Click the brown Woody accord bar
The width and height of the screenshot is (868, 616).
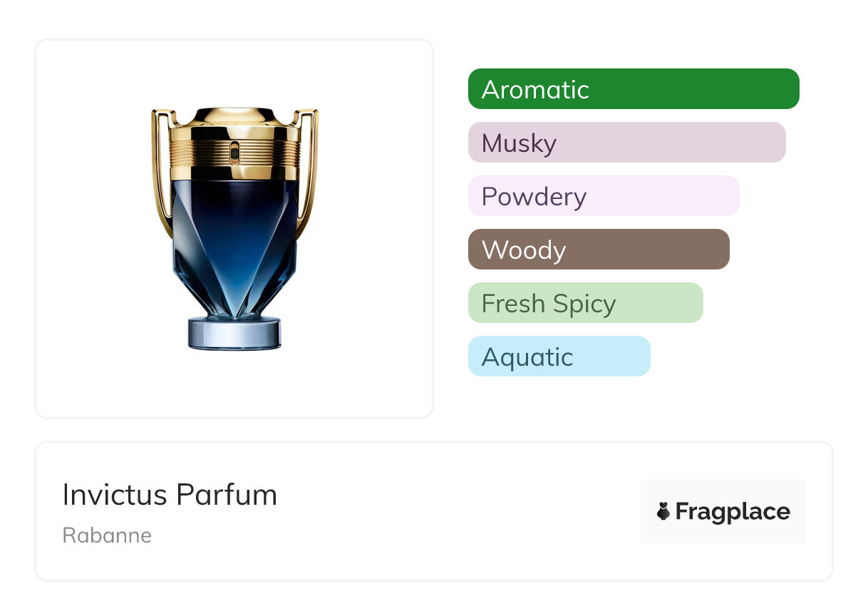pyautogui.click(x=598, y=250)
